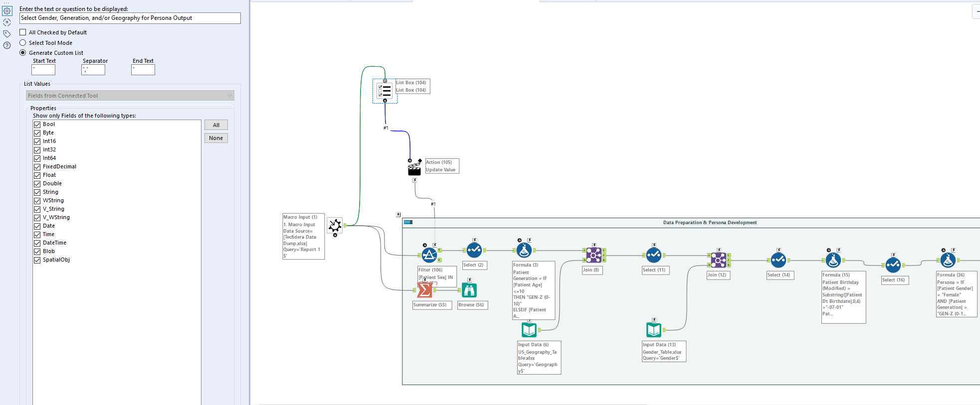Select the Select (2) tool icon
Viewport: 980px width, 405px height.
coord(474,250)
